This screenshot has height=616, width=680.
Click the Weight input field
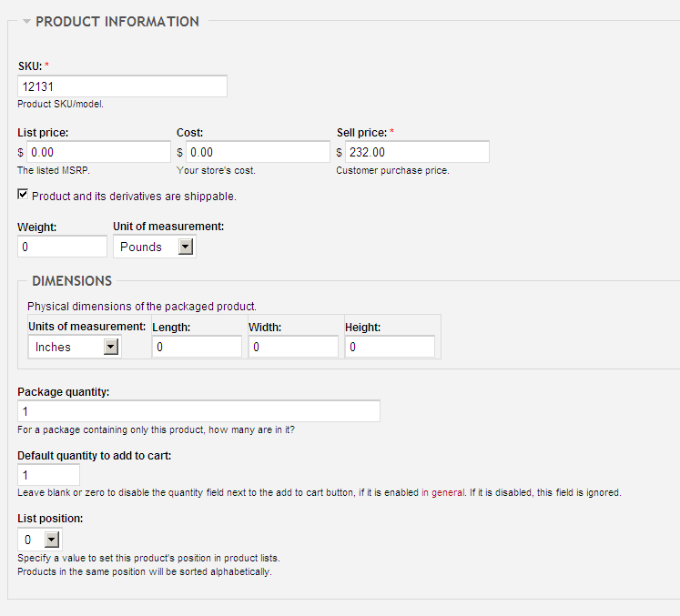click(x=62, y=247)
